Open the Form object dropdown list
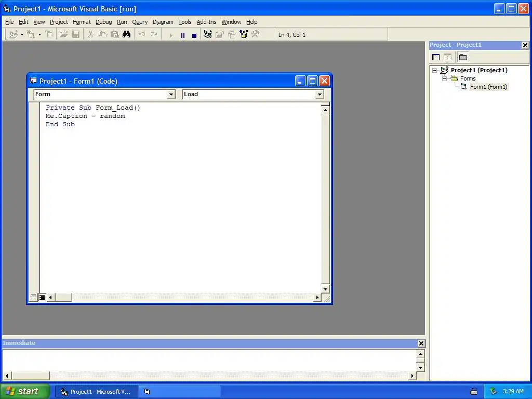This screenshot has width=532, height=399. tap(171, 95)
